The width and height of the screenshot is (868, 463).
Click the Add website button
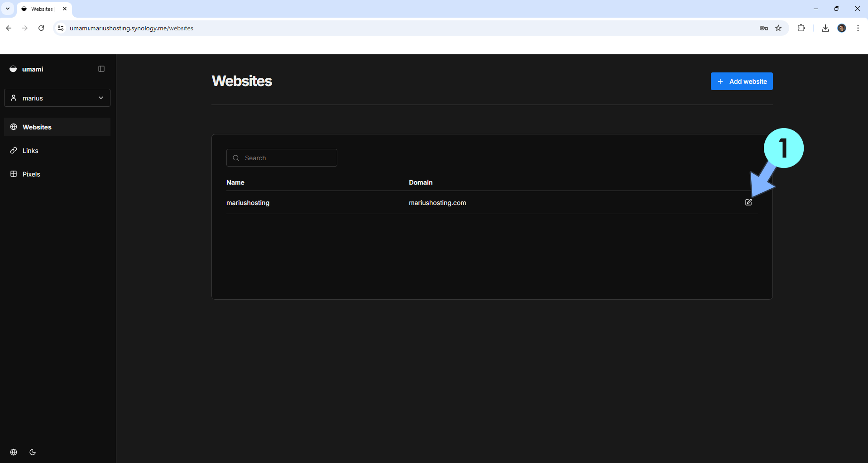click(741, 81)
